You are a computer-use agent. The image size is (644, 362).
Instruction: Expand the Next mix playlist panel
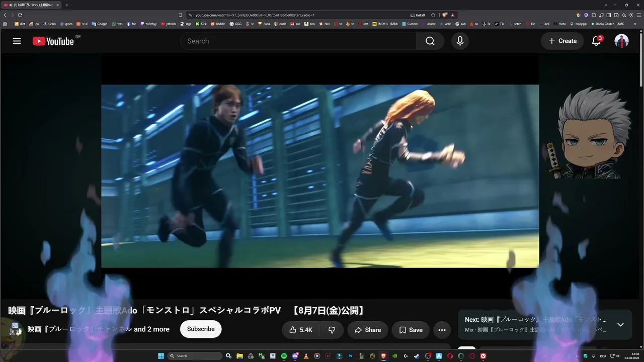(x=620, y=325)
